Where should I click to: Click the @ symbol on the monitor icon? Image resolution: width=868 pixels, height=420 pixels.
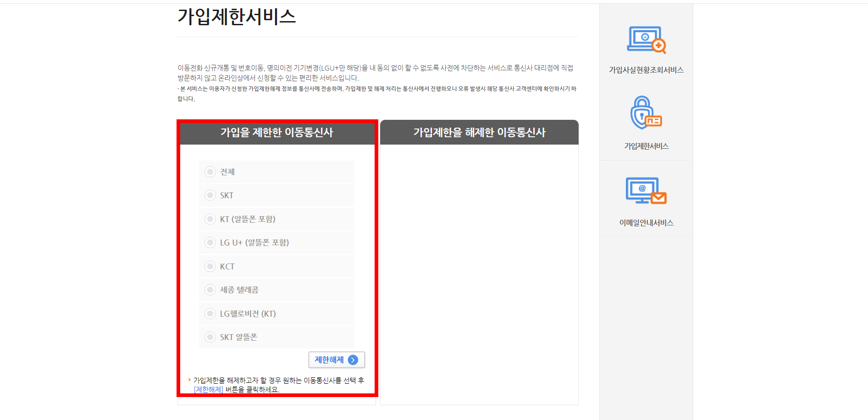click(641, 188)
